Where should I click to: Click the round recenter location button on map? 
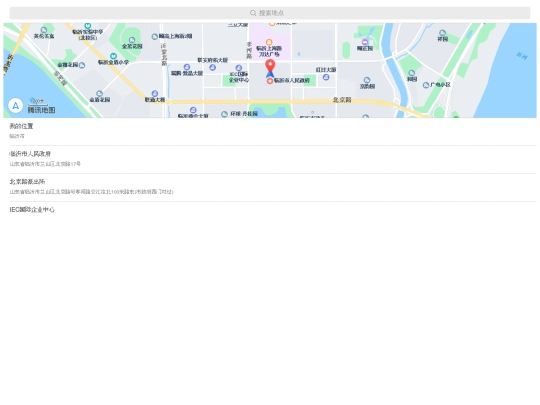click(x=15, y=106)
